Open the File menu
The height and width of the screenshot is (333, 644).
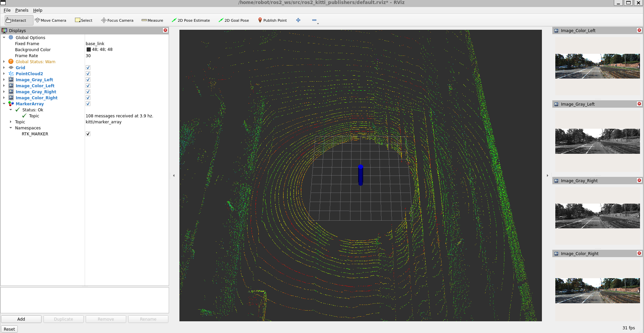pos(7,10)
